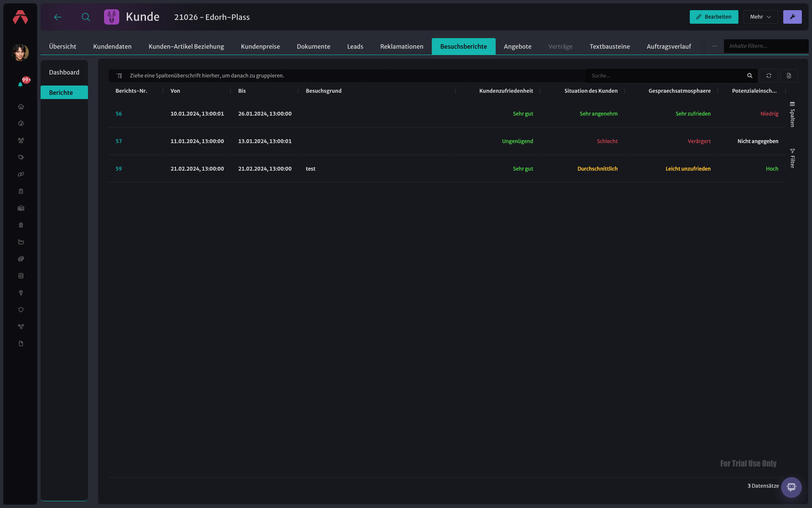Open the warehouse sidebar icon
This screenshot has height=508, width=812.
pos(21,208)
